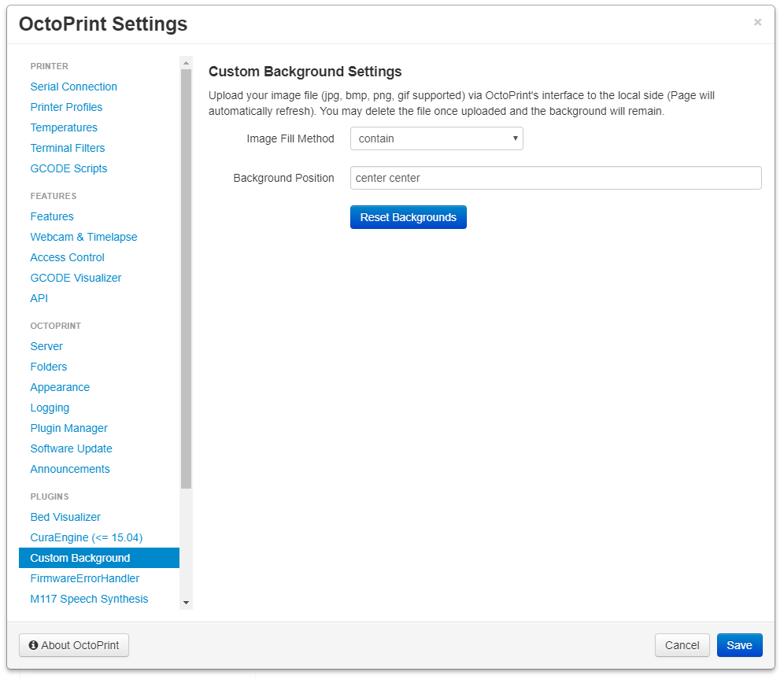Select GCODE Scripts
Viewport: 784px width, 679px height.
68,168
